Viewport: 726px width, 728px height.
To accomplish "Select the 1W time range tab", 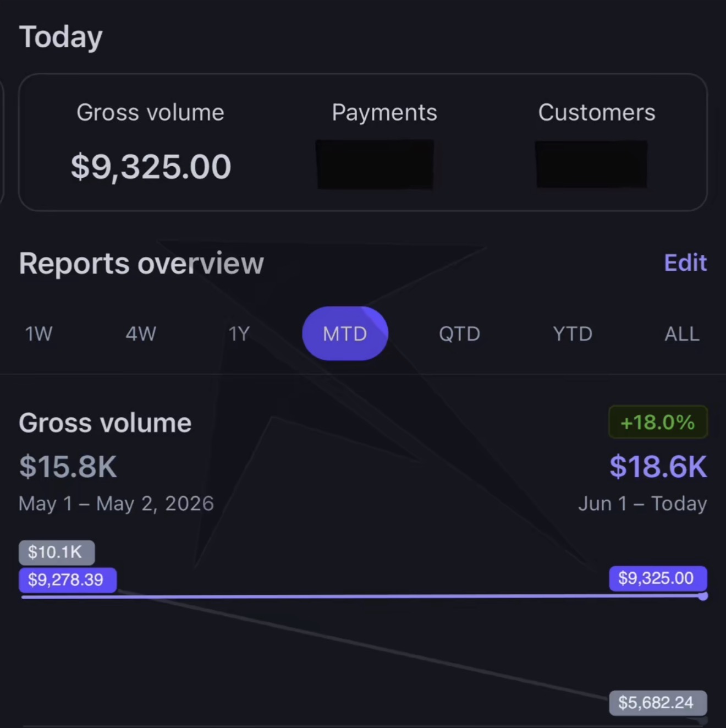I will click(38, 333).
